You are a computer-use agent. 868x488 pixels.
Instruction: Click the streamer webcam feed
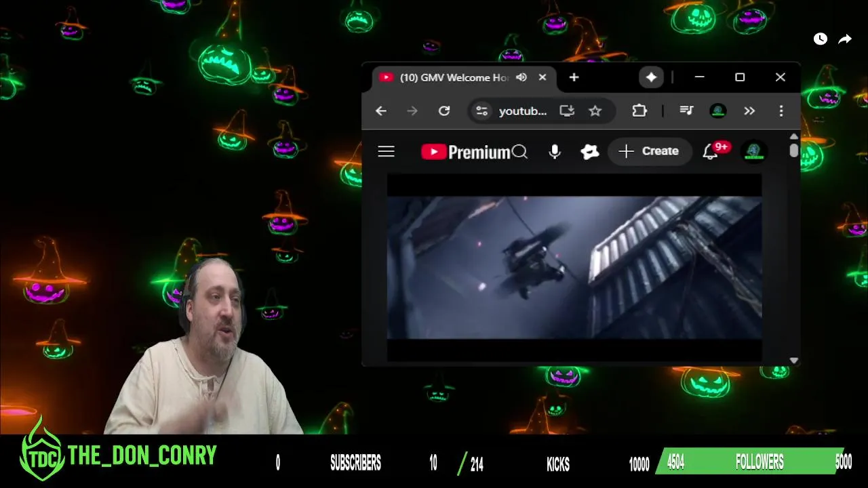(x=203, y=346)
